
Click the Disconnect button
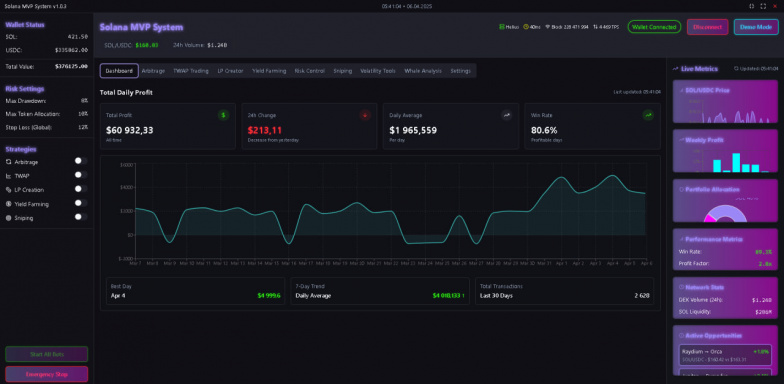click(x=708, y=27)
